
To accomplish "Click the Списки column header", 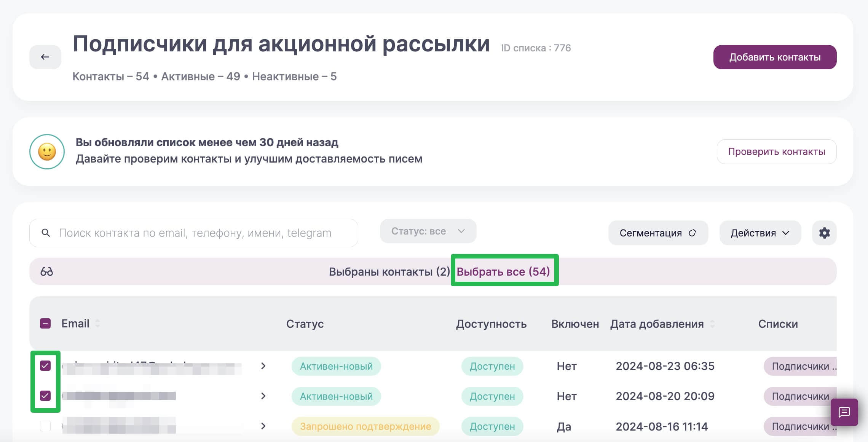I will [778, 324].
